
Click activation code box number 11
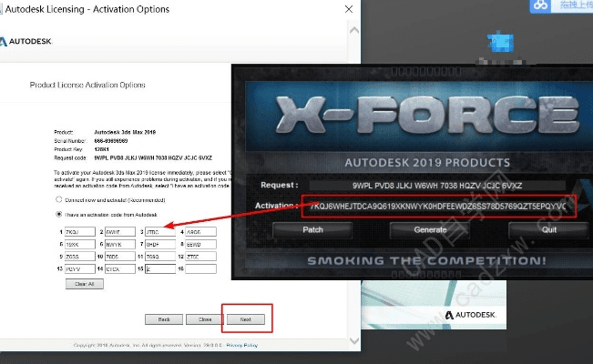pos(160,257)
